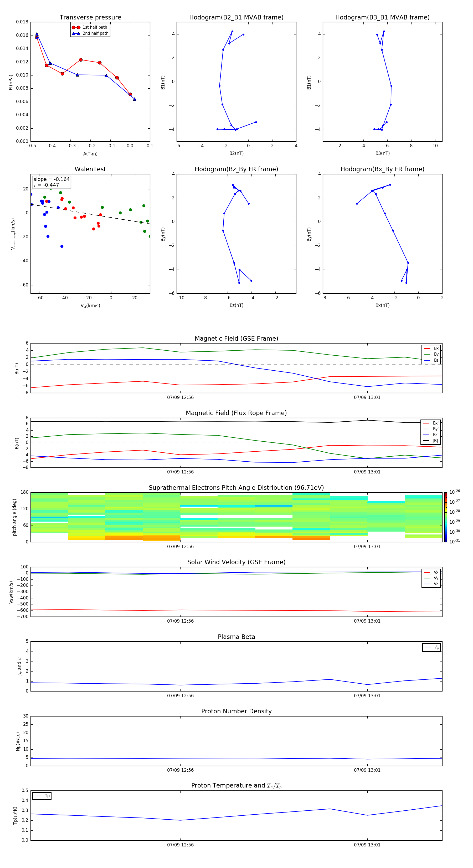473x868 pixels.
Task: Select the "Vz" solar wind legend entry
Action: point(431,584)
